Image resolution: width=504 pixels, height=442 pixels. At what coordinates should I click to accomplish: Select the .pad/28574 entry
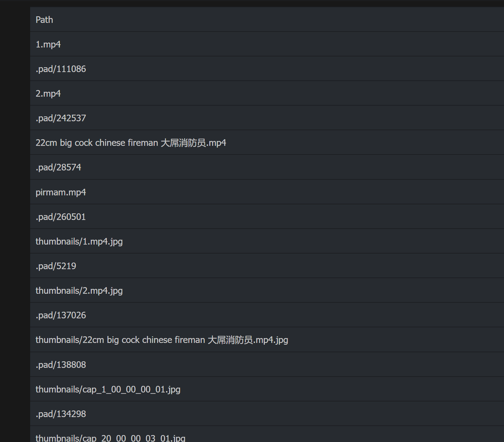click(x=58, y=167)
